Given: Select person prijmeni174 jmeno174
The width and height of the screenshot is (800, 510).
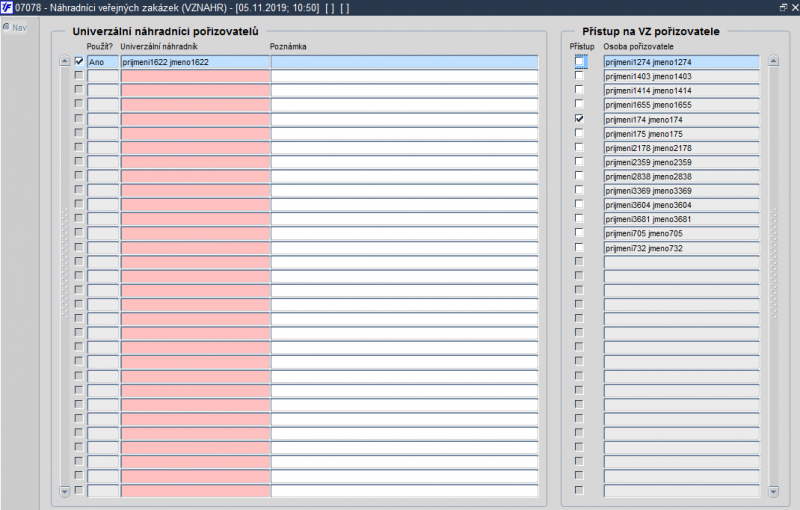Looking at the screenshot, I should coord(681,120).
